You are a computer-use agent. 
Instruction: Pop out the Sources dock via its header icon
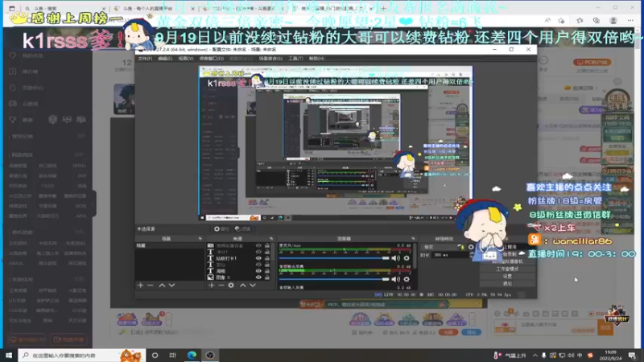[x=271, y=238]
